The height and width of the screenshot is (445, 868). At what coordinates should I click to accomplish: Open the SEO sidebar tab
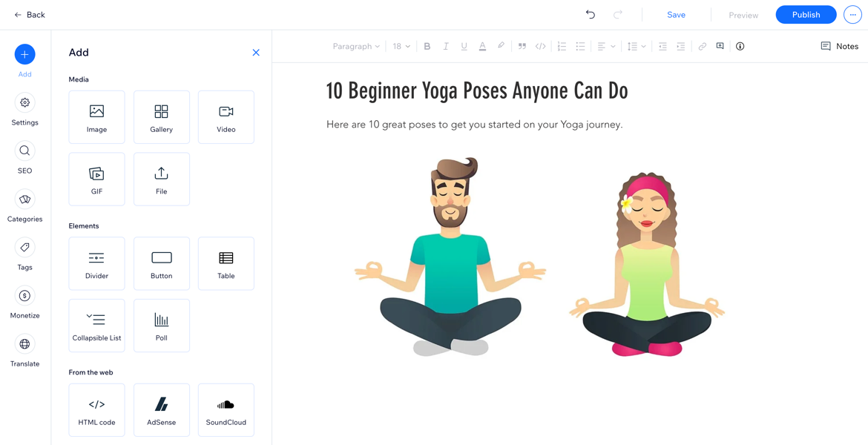pyautogui.click(x=24, y=157)
